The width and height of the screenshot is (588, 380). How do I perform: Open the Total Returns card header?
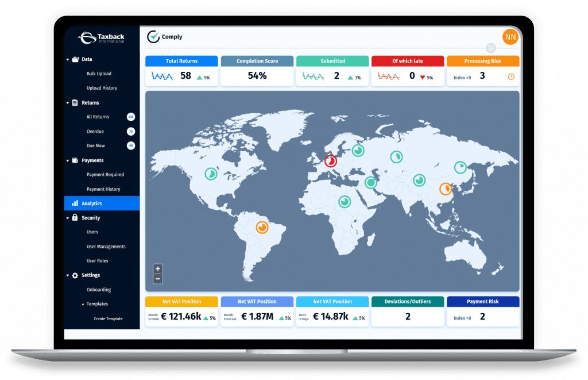[x=181, y=61]
